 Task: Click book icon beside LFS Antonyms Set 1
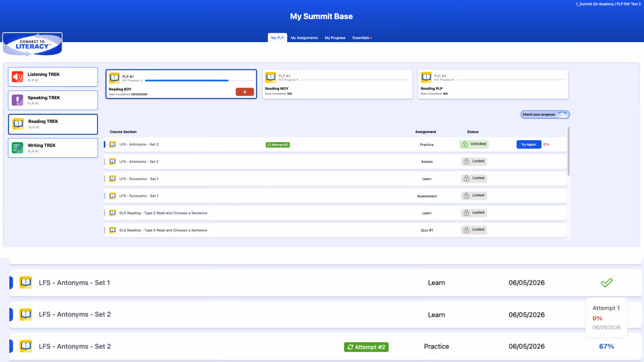click(x=26, y=283)
